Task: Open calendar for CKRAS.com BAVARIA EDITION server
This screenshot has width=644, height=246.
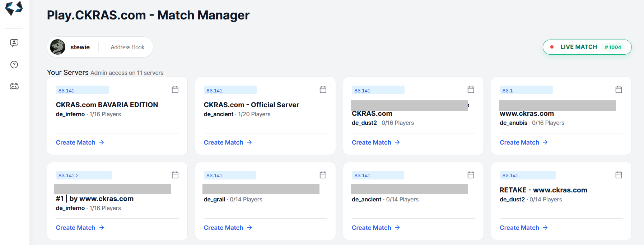Action: [x=175, y=90]
